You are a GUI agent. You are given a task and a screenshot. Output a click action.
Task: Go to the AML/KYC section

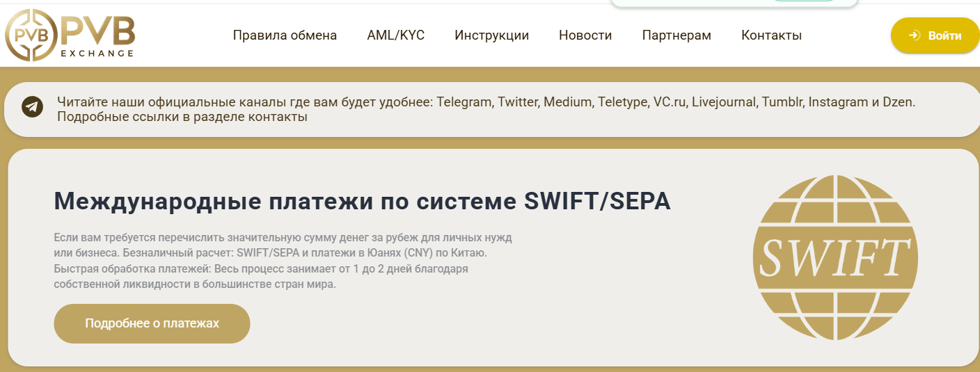coord(395,35)
